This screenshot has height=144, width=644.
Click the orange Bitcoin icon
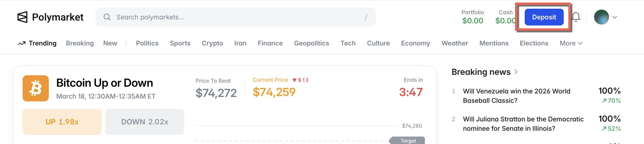pyautogui.click(x=36, y=88)
